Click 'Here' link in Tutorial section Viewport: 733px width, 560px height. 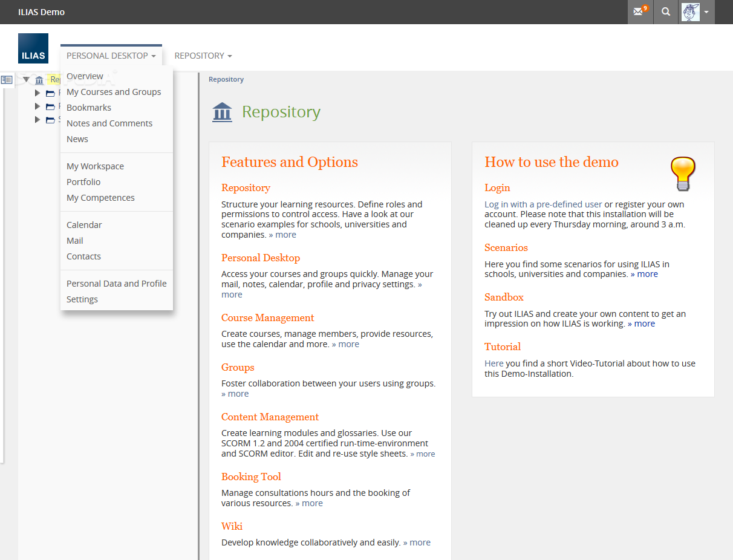(494, 363)
